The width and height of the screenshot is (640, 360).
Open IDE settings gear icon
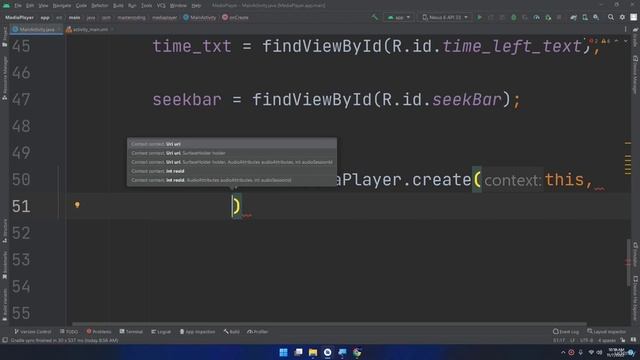point(622,18)
